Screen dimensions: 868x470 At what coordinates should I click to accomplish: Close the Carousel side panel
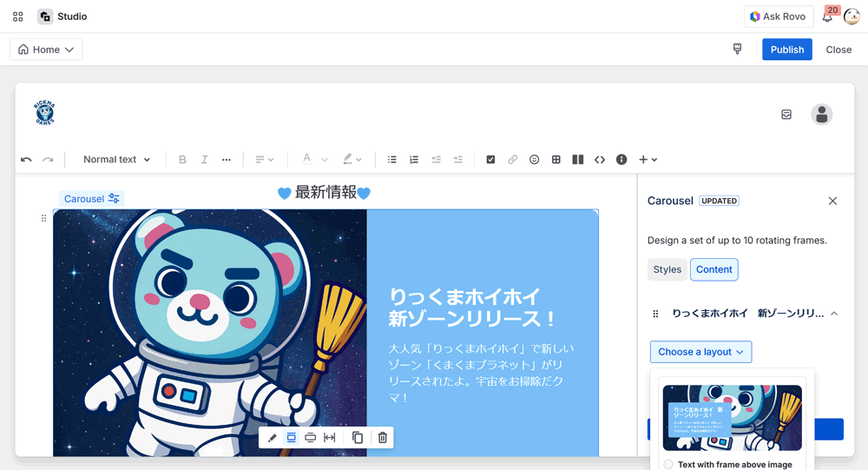click(x=832, y=201)
